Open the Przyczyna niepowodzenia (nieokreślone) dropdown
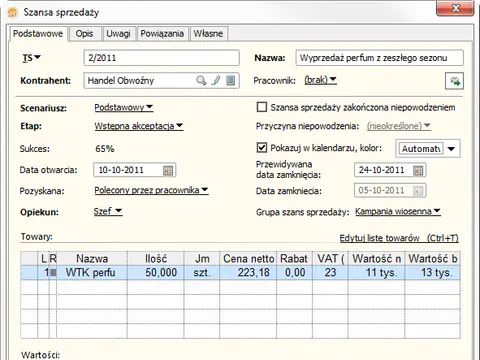Viewport: 480px width, 360px height. (399, 126)
